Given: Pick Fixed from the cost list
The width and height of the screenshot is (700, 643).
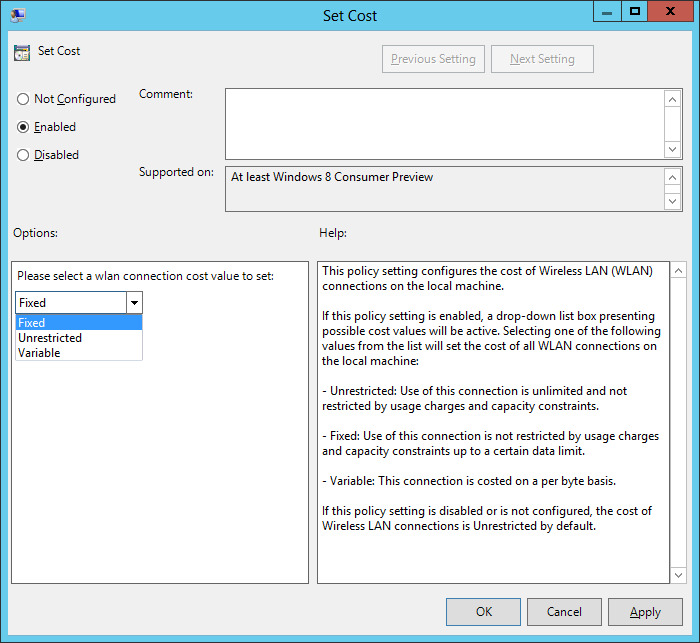Looking at the screenshot, I should pyautogui.click(x=78, y=323).
